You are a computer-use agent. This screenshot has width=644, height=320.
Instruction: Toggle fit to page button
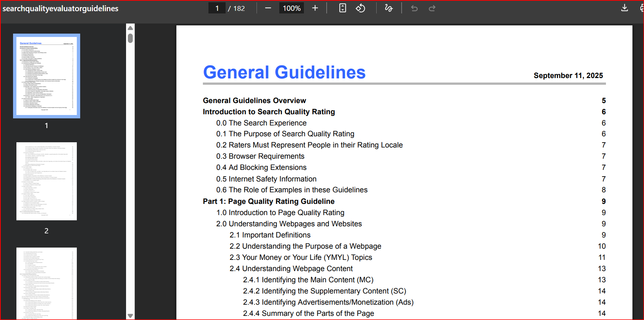(342, 8)
